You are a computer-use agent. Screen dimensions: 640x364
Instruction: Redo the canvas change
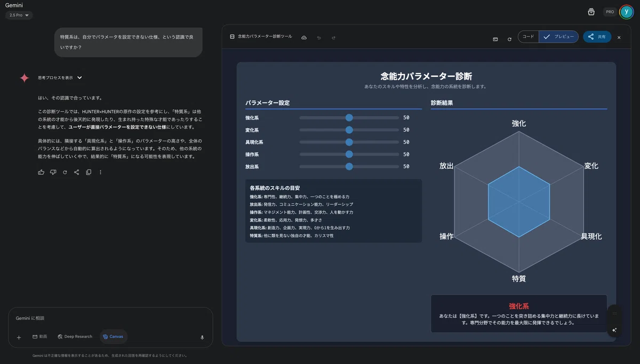click(x=333, y=38)
